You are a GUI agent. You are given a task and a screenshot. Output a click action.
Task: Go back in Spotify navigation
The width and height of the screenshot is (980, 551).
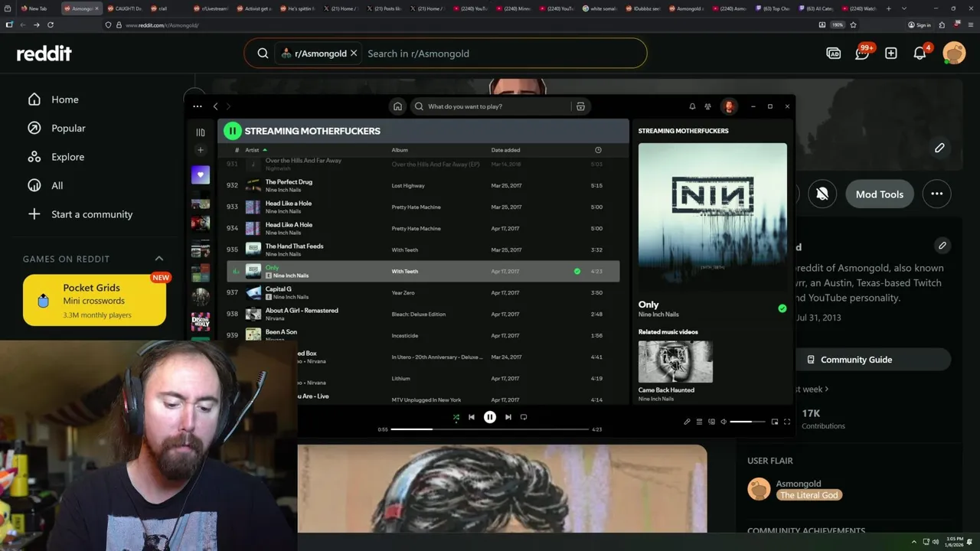215,106
